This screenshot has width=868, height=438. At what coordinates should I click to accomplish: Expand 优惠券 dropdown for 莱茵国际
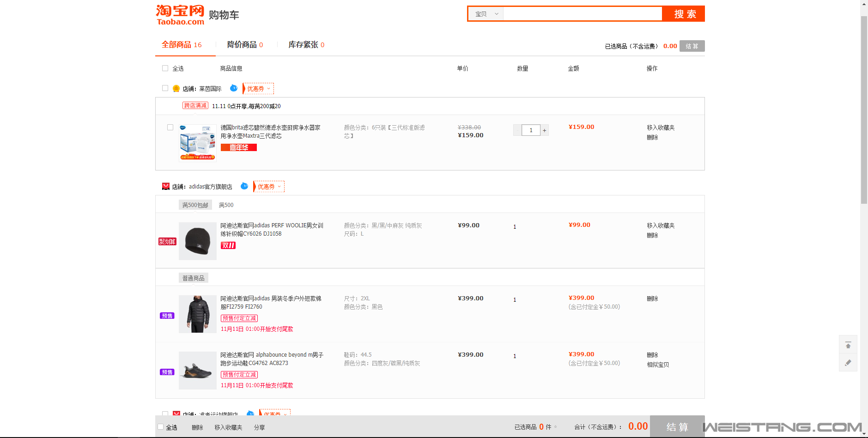(x=258, y=88)
